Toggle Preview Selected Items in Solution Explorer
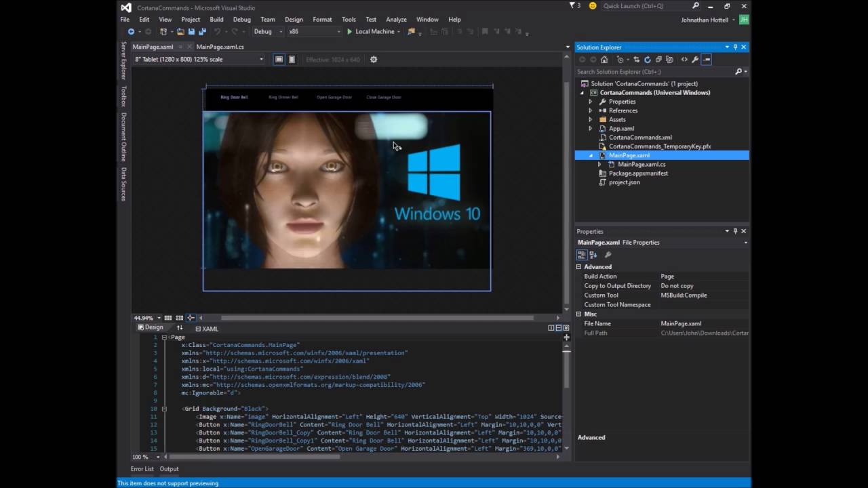The height and width of the screenshot is (488, 868). click(x=707, y=60)
